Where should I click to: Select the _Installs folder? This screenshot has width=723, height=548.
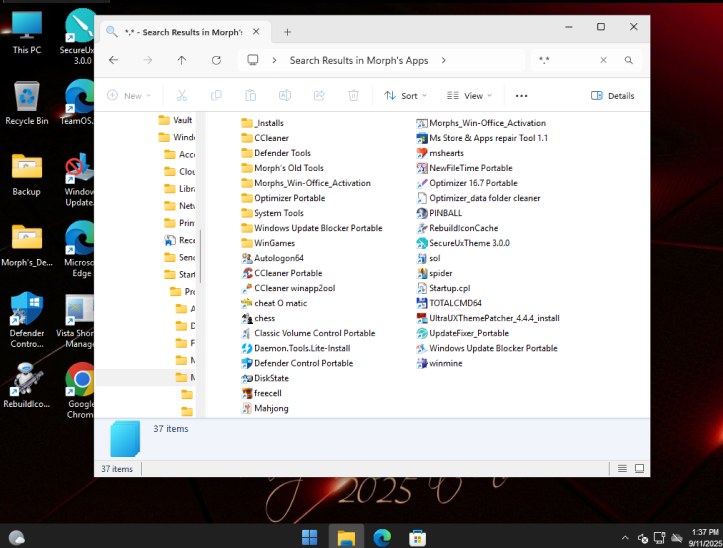coord(262,123)
